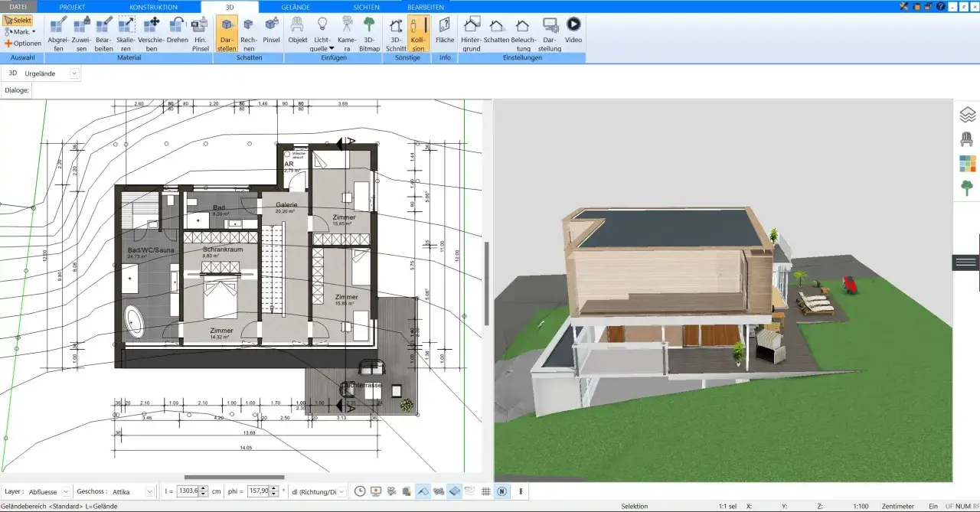Switch to the SICHTEN tab

[x=366, y=7]
